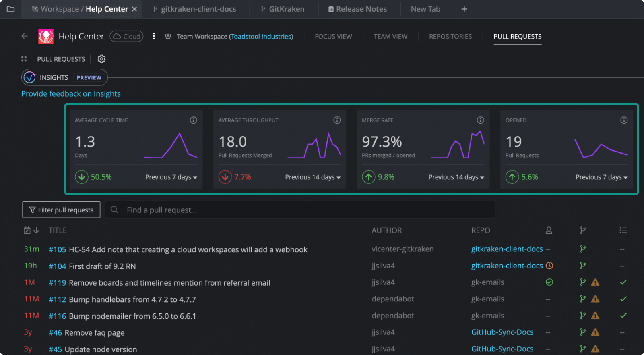The height and width of the screenshot is (355, 644).
Task: Close the Workspace / Help Center tab
Action: [x=134, y=9]
